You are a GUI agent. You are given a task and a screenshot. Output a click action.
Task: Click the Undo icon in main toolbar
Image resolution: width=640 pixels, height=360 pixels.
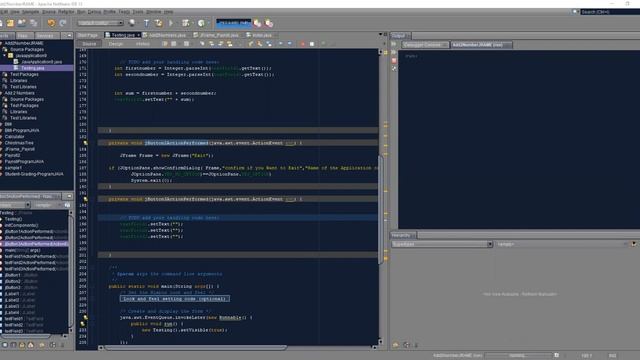click(x=51, y=23)
